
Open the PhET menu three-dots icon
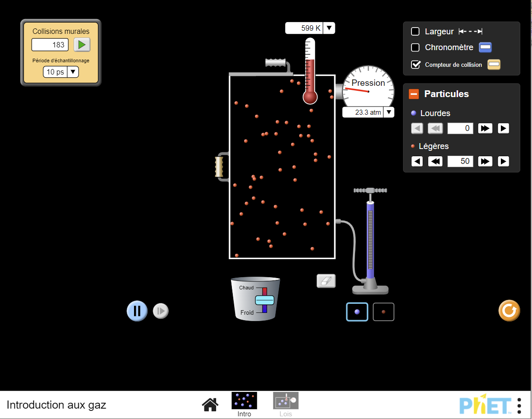click(519, 405)
